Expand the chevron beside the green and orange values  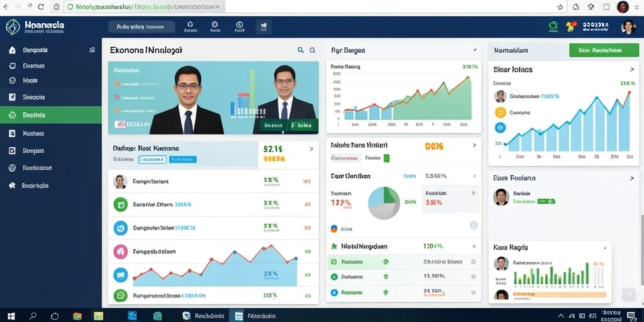311,149
